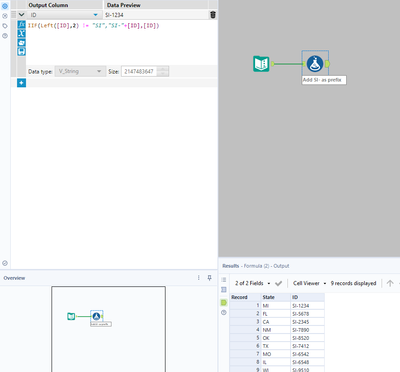Select record number 5 row header
400x372 pixels.
coord(245,338)
